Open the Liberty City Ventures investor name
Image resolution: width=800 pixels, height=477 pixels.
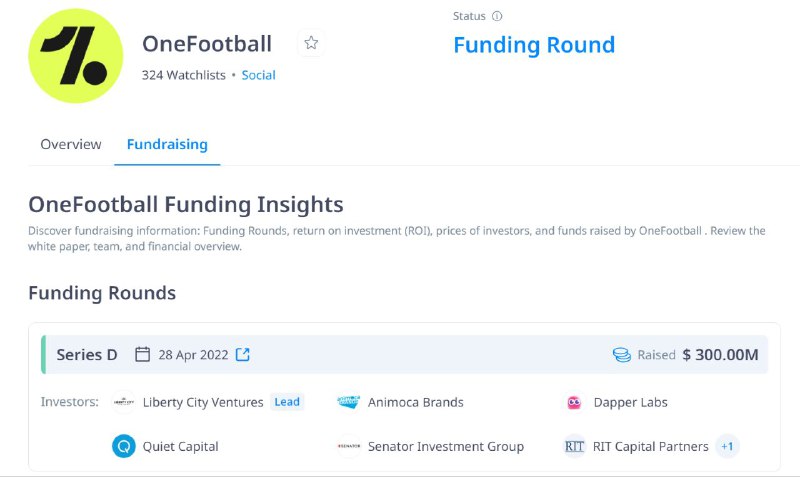203,402
